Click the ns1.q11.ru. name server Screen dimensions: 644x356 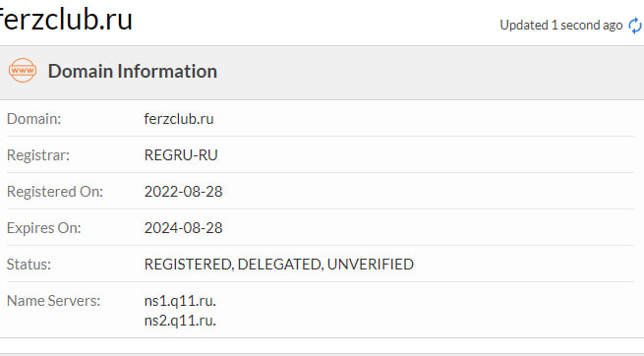(180, 301)
